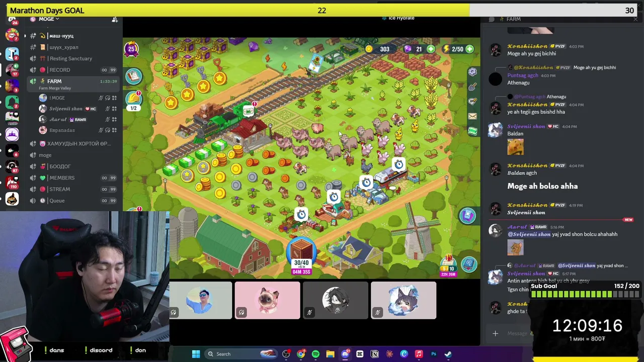Click user Aarul in the FARM voice list

[78, 120]
